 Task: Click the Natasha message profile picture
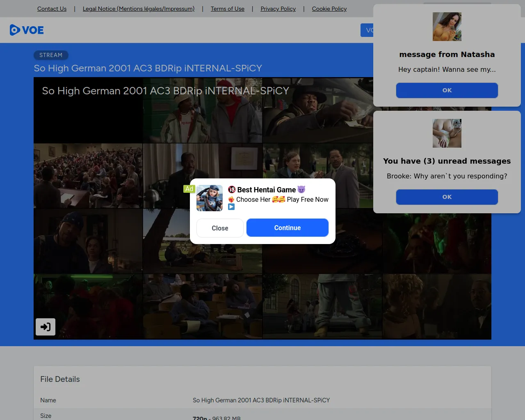[447, 27]
